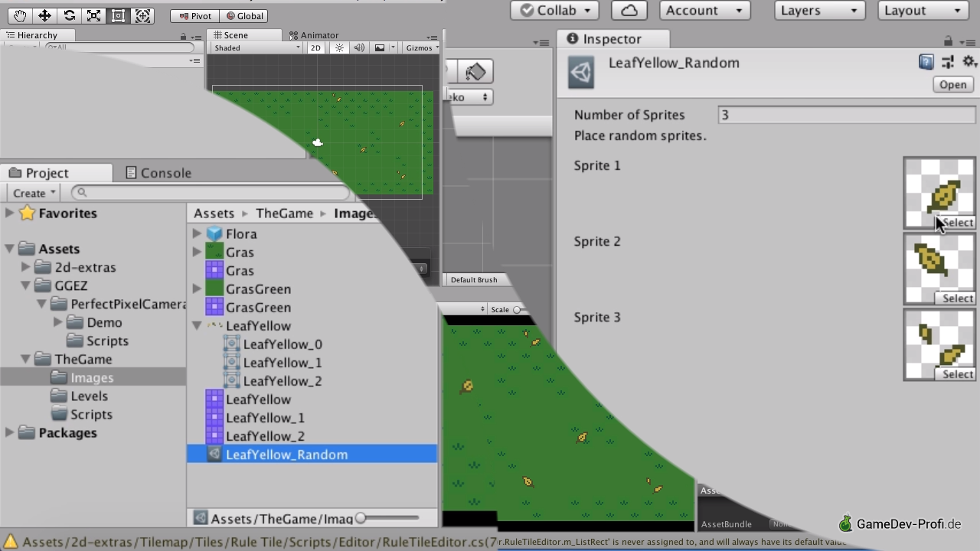Image resolution: width=980 pixels, height=551 pixels.
Task: Switch to the Animator tab
Action: click(314, 35)
